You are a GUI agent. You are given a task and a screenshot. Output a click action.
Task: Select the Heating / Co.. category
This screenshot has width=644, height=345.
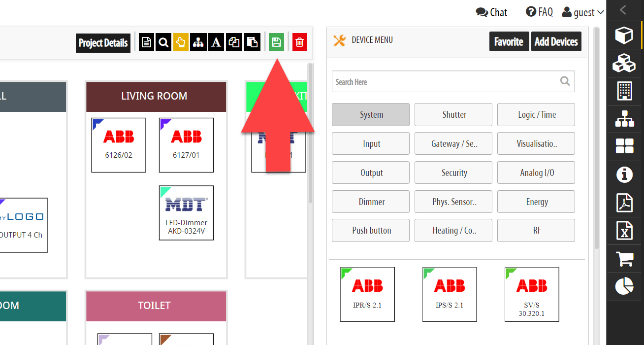point(453,231)
